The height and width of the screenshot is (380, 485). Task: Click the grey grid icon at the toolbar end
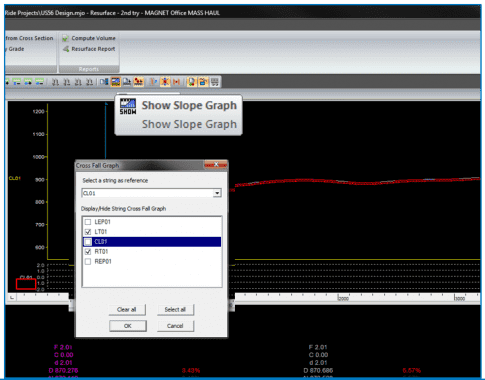click(215, 82)
